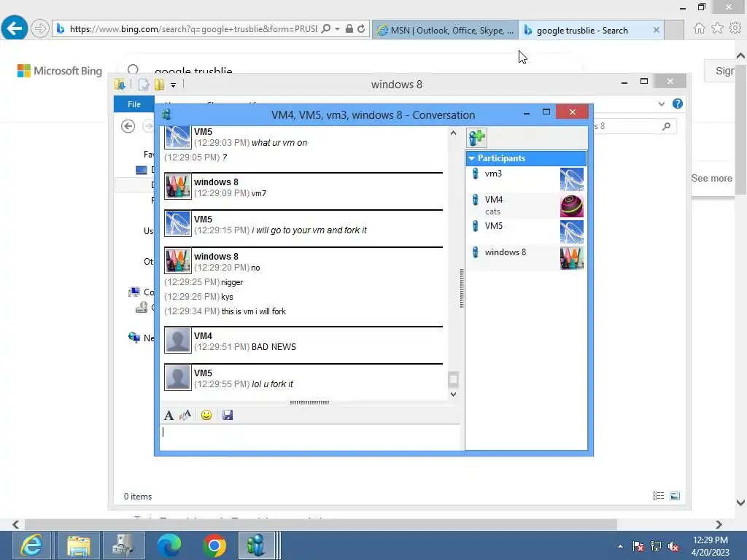Click the save conversation floppy icon
The width and height of the screenshot is (747, 560).
coord(228,415)
